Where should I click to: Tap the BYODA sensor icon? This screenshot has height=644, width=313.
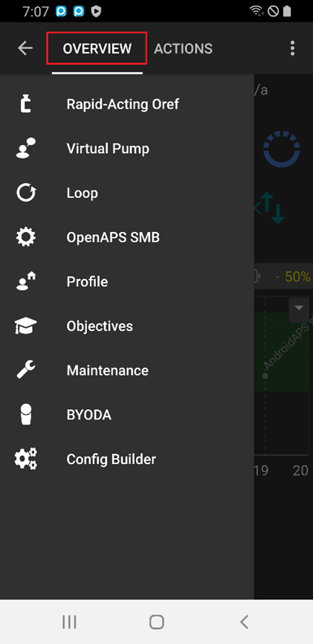pos(26,414)
